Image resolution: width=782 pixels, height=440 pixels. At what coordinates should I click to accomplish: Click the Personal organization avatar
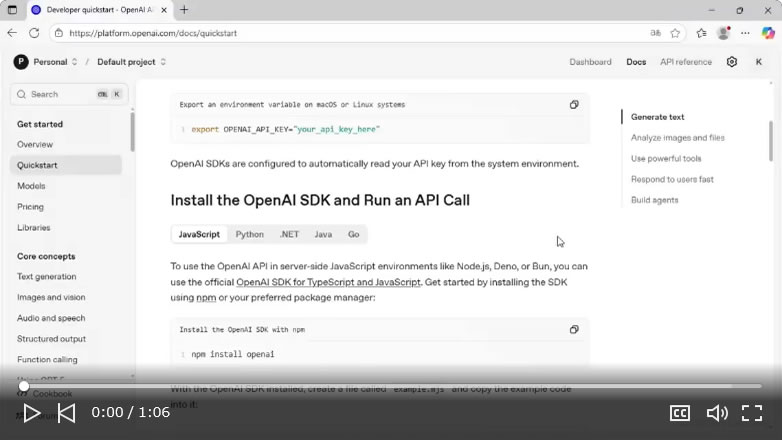point(21,62)
